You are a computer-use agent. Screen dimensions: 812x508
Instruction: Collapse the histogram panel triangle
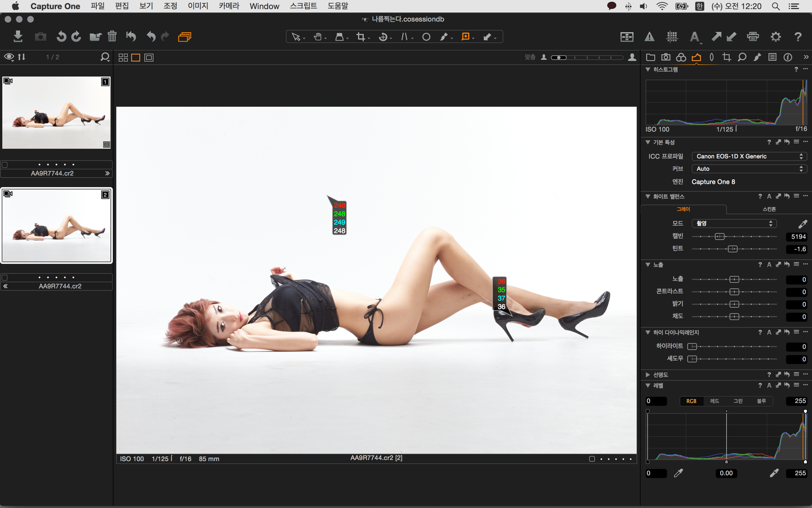coord(647,69)
